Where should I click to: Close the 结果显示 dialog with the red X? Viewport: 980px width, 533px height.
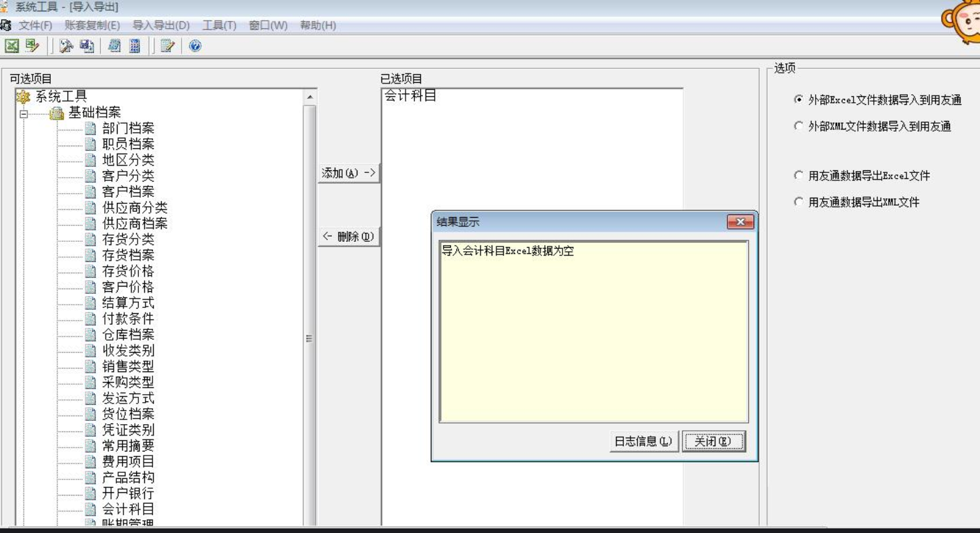point(740,222)
